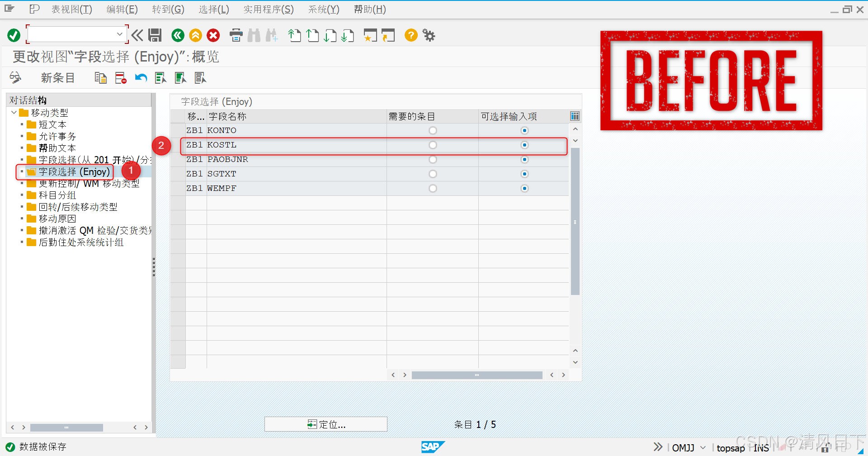Click the Copy As icon
868x456 pixels.
tap(100, 78)
